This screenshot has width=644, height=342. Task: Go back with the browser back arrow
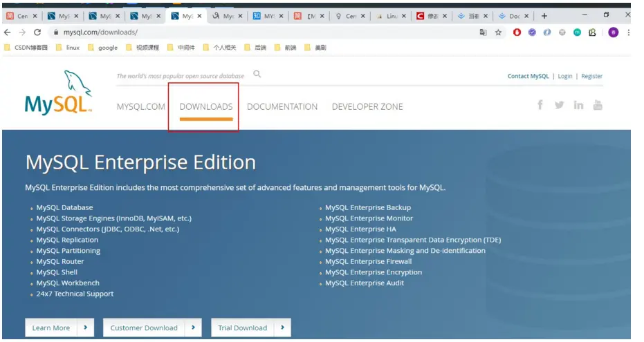coord(8,32)
